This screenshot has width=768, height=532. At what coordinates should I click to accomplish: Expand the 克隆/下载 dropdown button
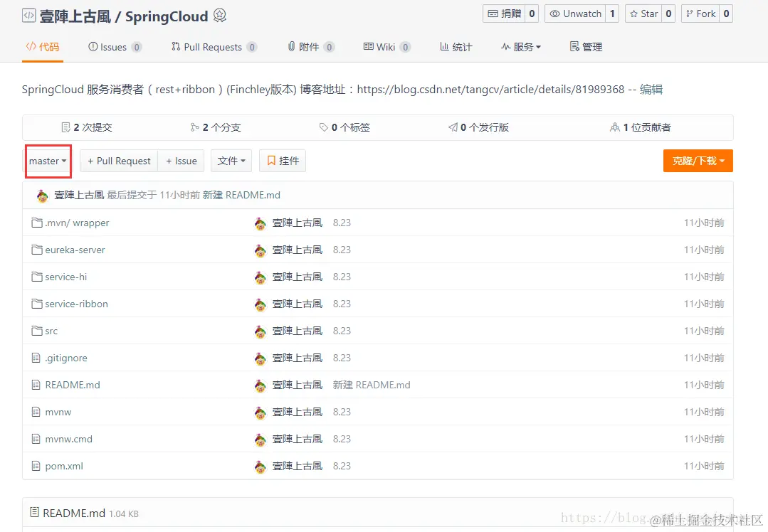pyautogui.click(x=698, y=161)
